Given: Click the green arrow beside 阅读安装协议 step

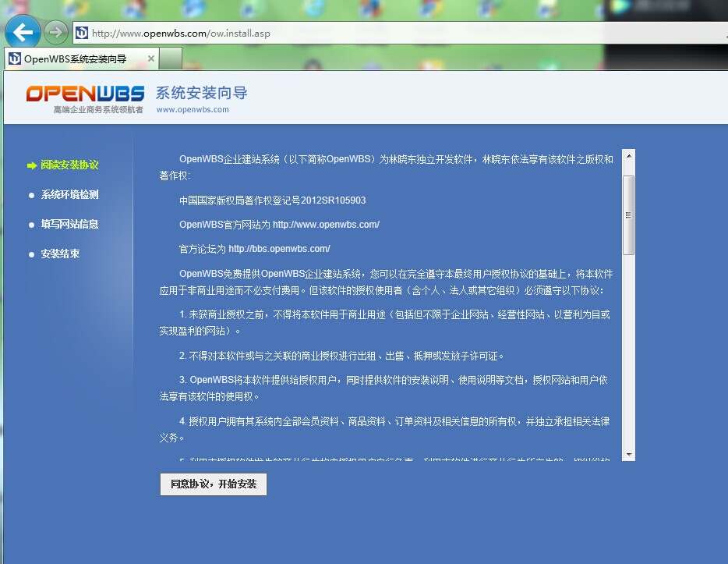Looking at the screenshot, I should (30, 165).
